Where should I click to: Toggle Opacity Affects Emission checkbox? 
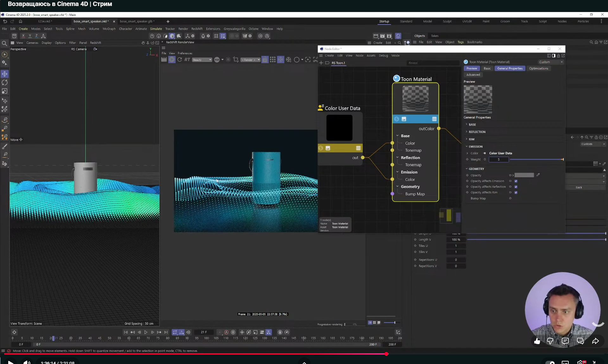pyautogui.click(x=516, y=181)
